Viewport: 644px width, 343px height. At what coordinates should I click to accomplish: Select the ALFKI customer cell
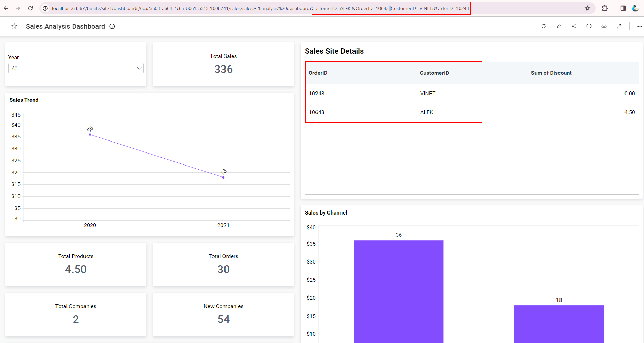point(427,112)
